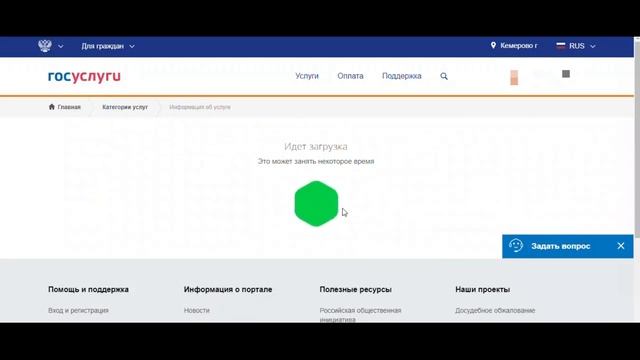Click the search magnifier icon
Image resolution: width=640 pixels, height=360 pixels.
tap(444, 76)
